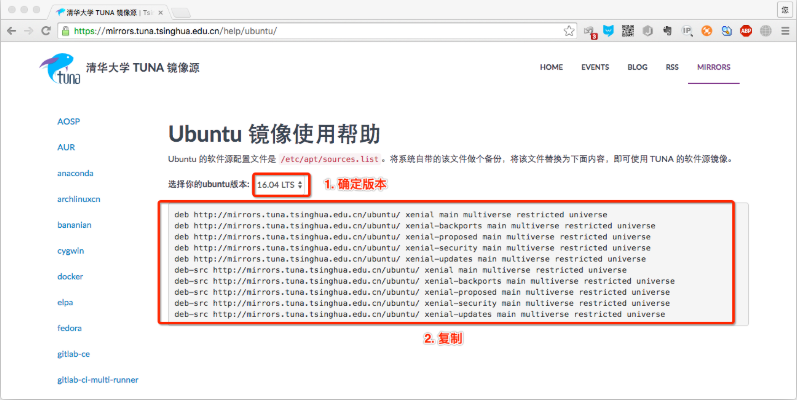
Task: Click the profile button at window top-right
Action: [784, 9]
